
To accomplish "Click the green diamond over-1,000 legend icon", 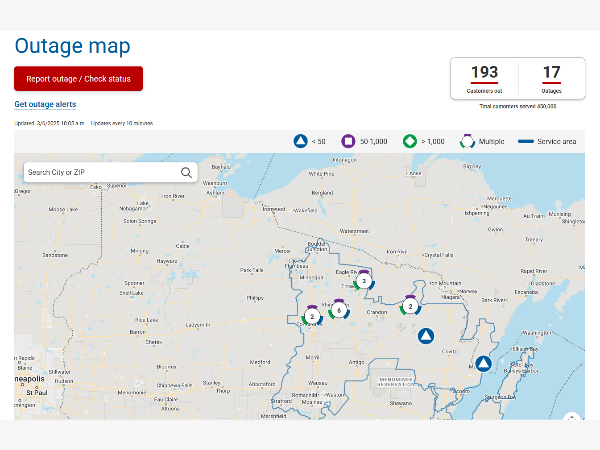I will point(409,141).
